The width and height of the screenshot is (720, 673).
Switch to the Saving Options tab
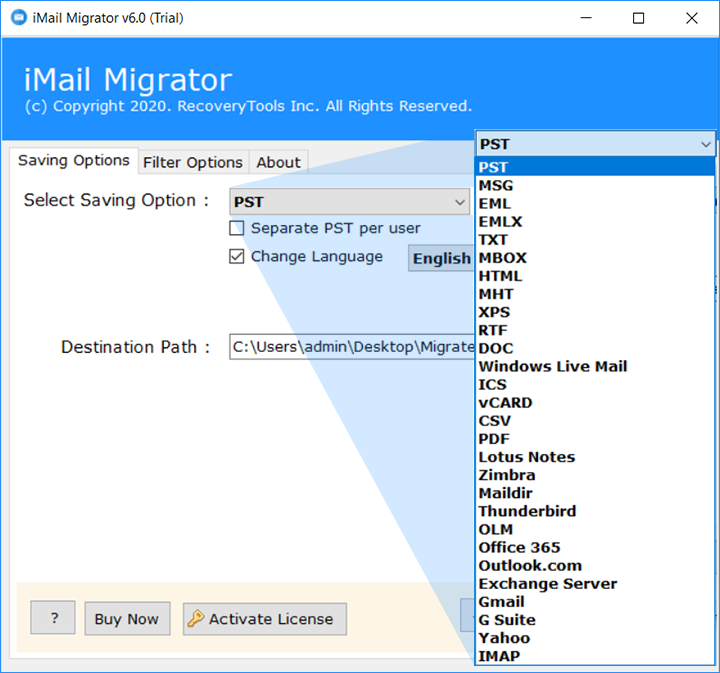coord(73,160)
